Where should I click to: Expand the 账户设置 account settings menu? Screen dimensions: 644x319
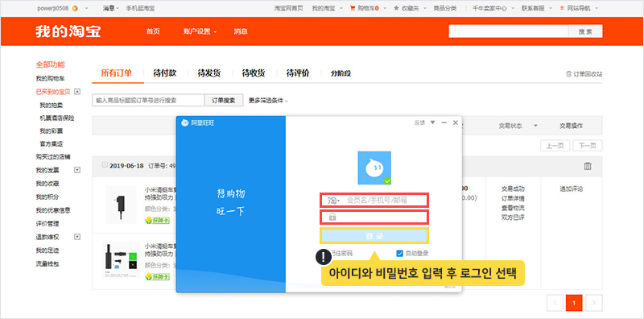200,31
